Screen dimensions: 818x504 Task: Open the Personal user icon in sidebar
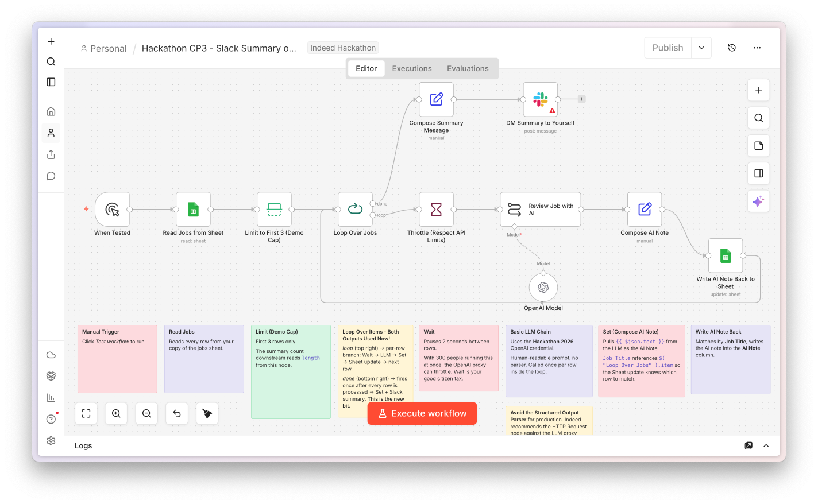coord(51,133)
